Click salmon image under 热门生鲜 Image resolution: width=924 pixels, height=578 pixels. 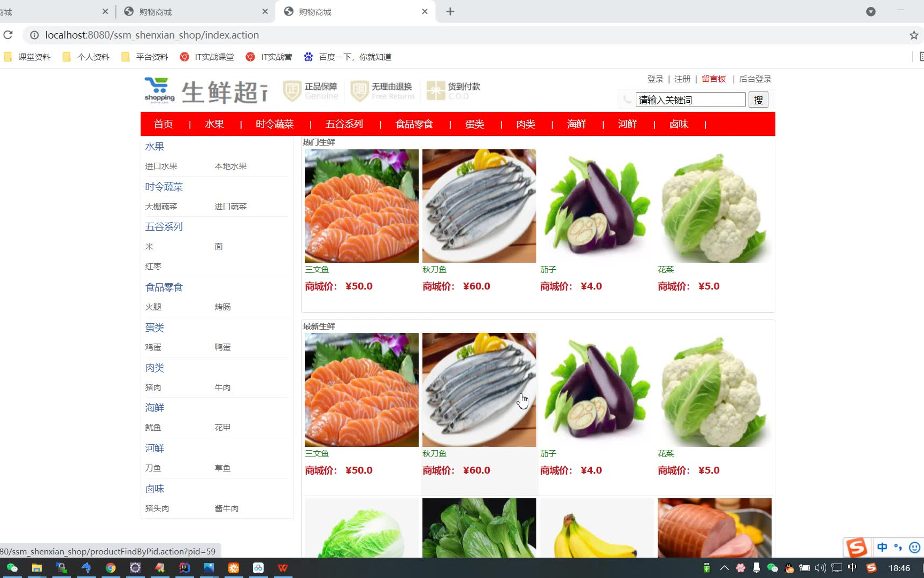pos(361,206)
